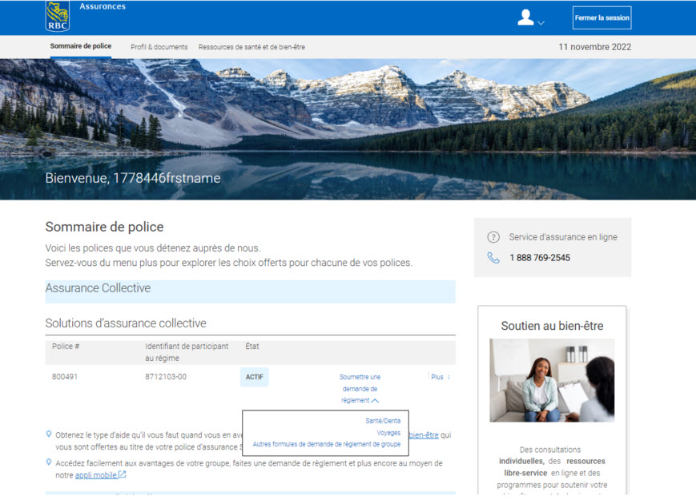Click the blue phone handset icon
The width and height of the screenshot is (696, 498).
click(x=493, y=258)
